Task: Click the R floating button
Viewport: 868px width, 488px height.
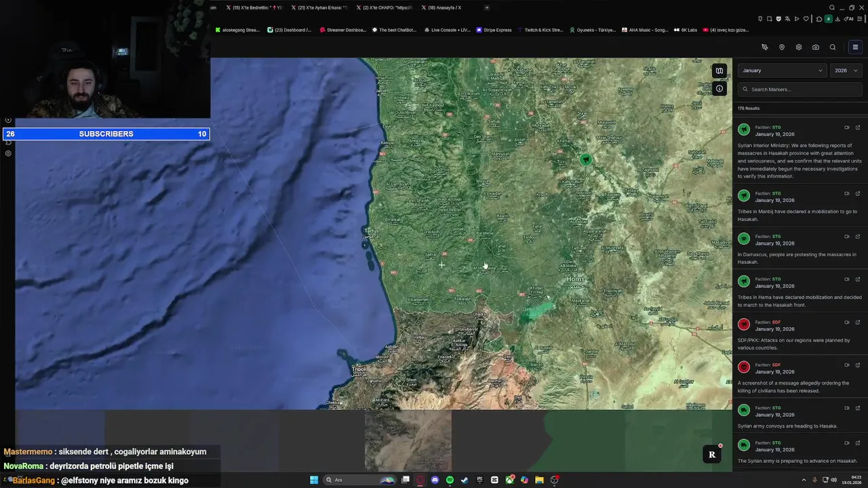Action: tap(712, 455)
